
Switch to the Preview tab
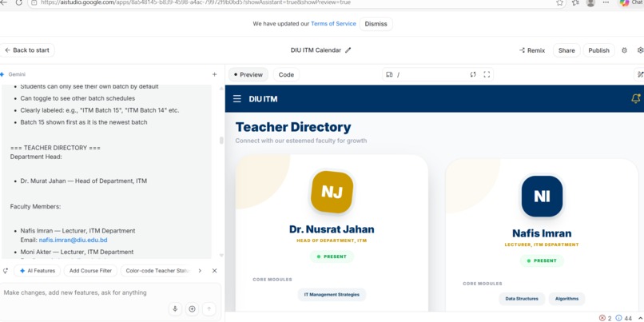click(x=248, y=74)
